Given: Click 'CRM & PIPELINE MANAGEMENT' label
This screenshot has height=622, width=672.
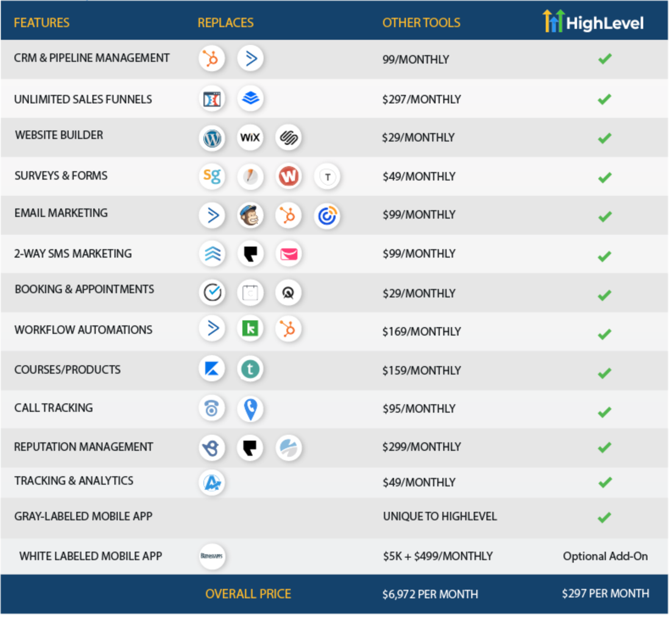Looking at the screenshot, I should click(x=92, y=58).
